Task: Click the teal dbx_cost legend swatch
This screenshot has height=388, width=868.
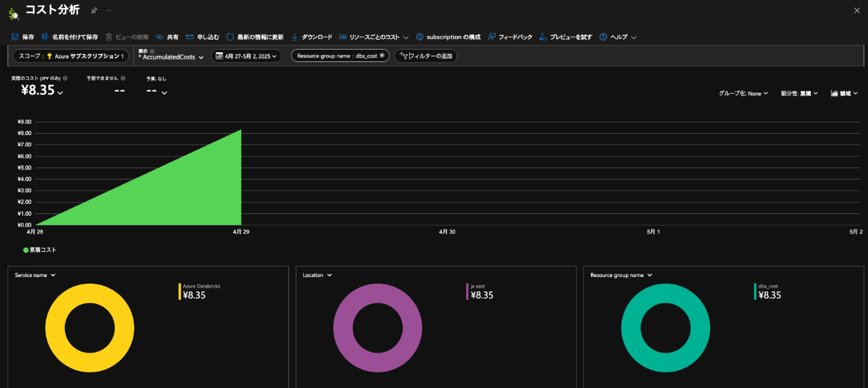Action: pos(755,291)
